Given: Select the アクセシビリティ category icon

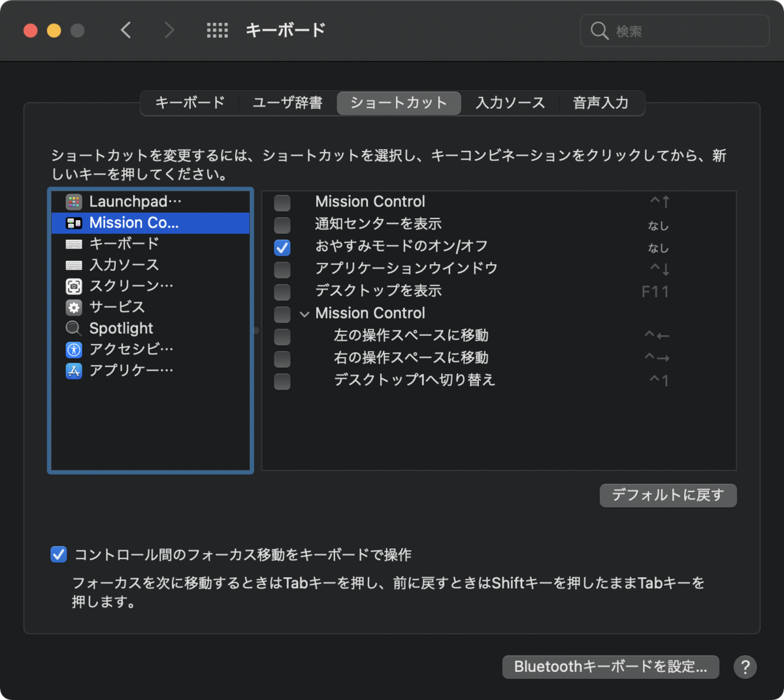Looking at the screenshot, I should (74, 349).
